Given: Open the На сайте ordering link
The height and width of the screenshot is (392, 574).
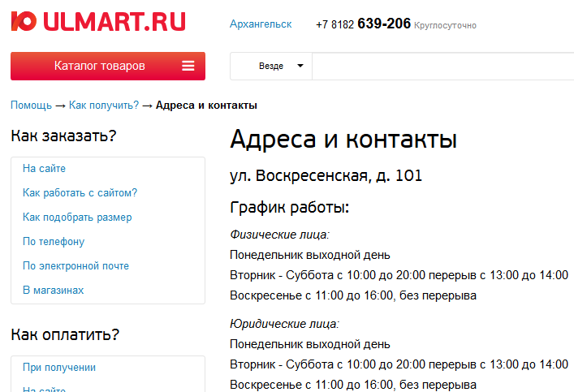Looking at the screenshot, I should tap(44, 169).
